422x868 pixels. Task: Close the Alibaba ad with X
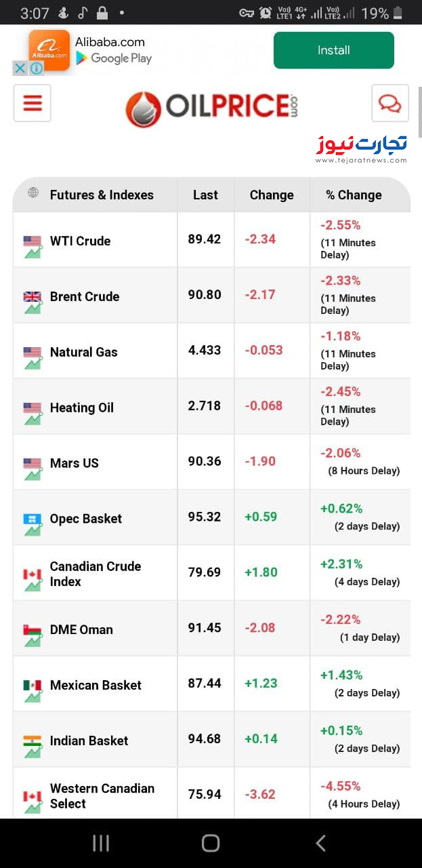click(20, 68)
